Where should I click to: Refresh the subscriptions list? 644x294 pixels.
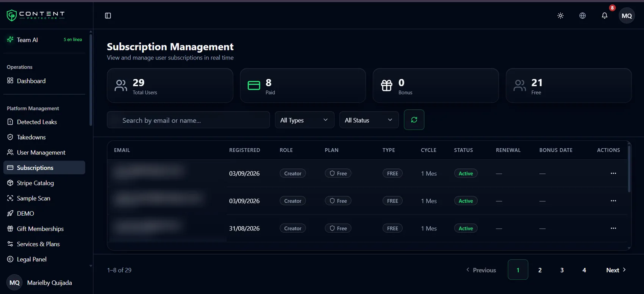414,120
